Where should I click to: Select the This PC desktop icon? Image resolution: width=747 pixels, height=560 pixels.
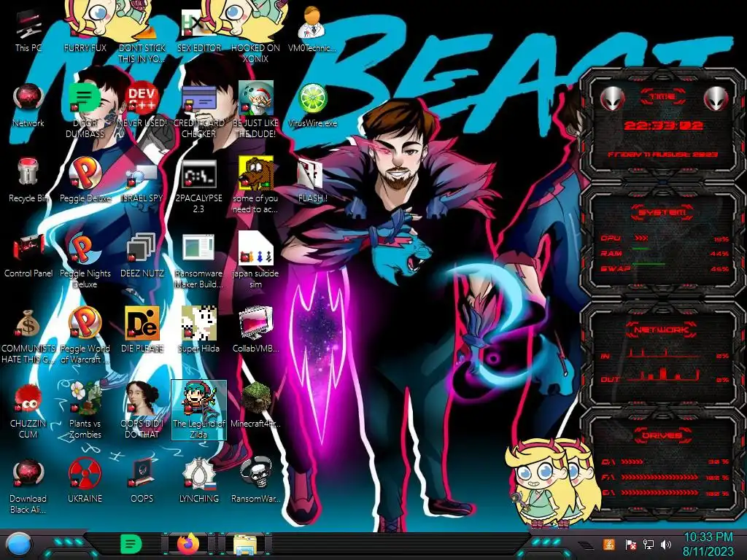tap(28, 31)
